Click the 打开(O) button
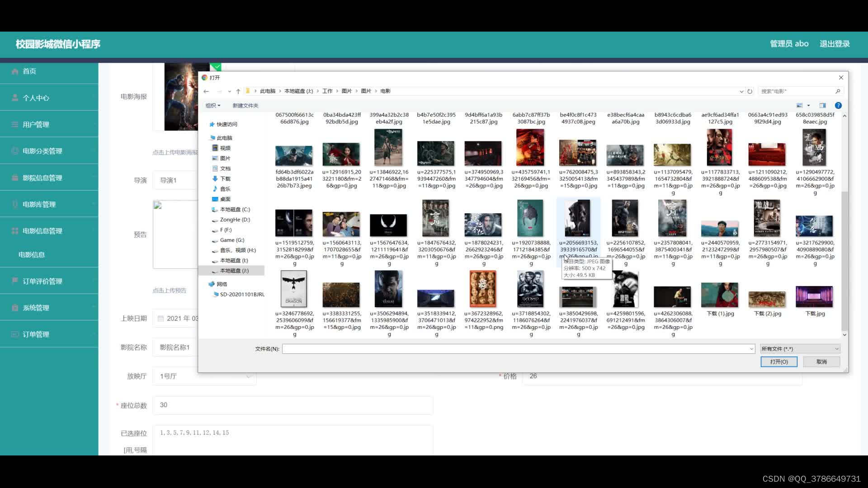This screenshot has width=868, height=488. tap(779, 362)
